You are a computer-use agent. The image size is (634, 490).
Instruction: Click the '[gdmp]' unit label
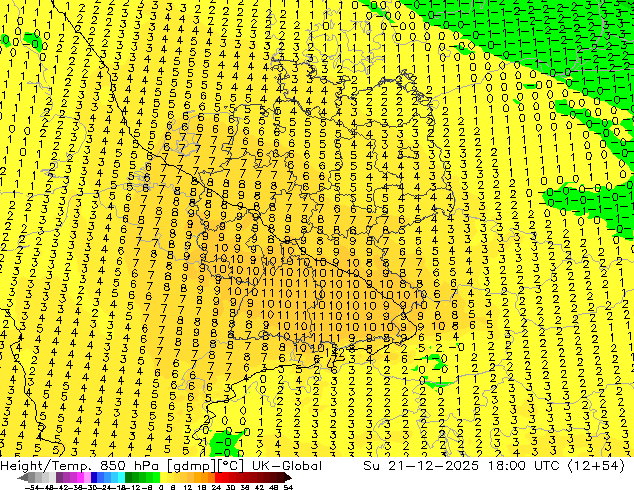click(x=191, y=466)
